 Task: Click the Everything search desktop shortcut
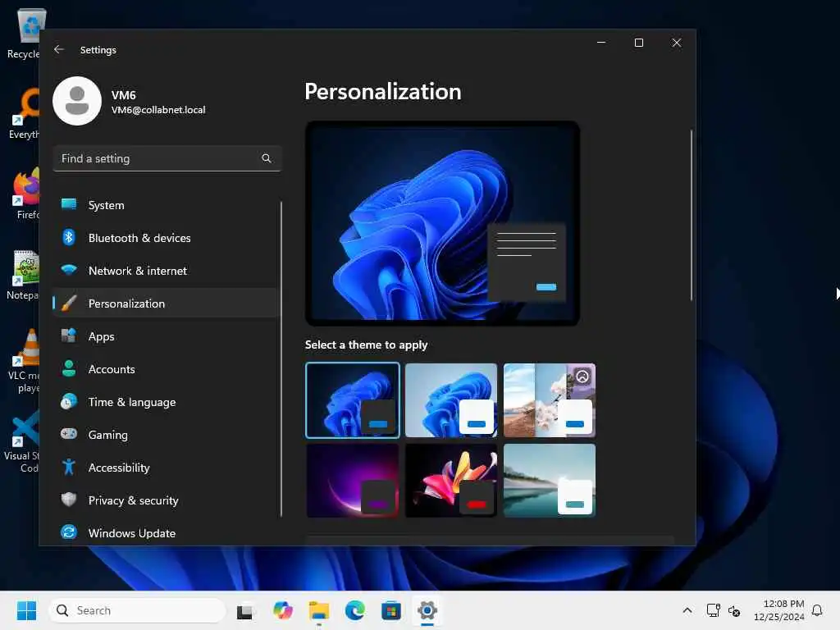click(x=25, y=113)
